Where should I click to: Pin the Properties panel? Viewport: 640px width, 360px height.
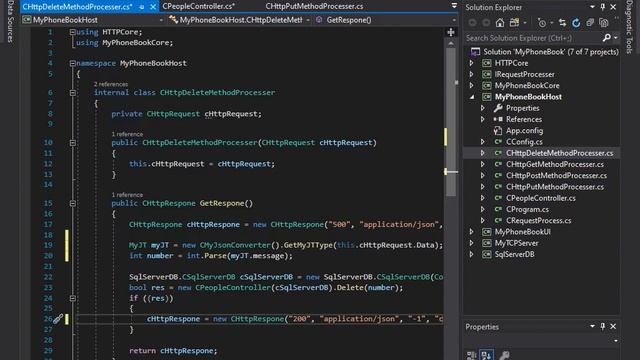point(602,327)
